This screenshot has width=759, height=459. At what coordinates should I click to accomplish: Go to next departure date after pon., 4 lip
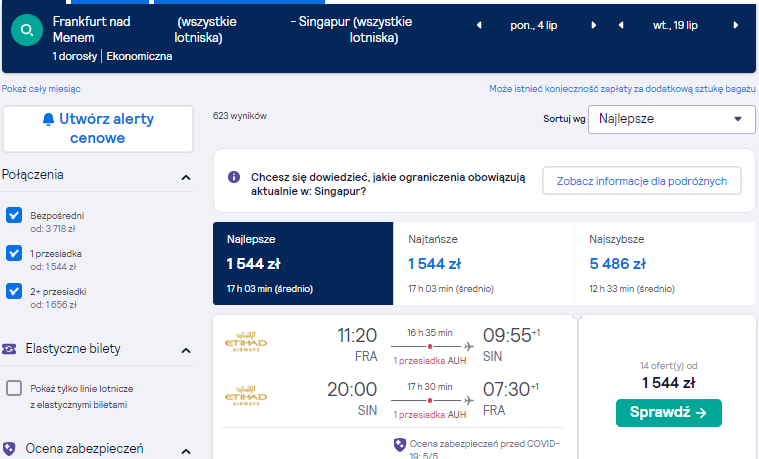point(593,25)
